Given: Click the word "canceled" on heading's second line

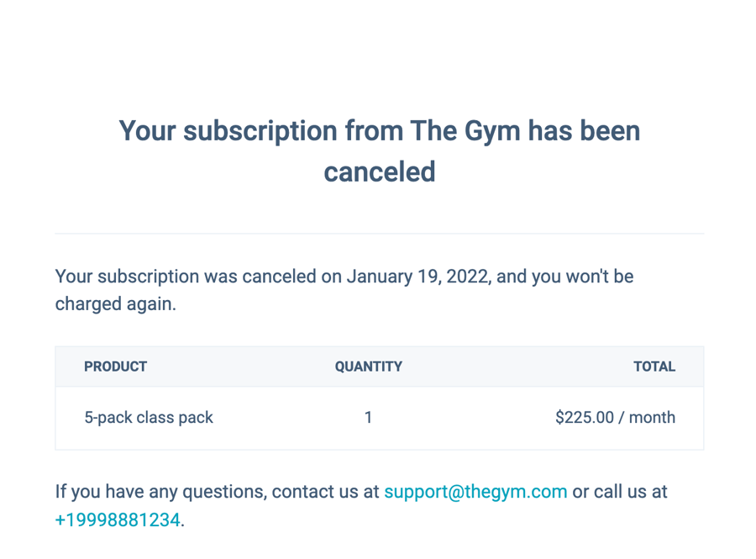Looking at the screenshot, I should pos(379,172).
